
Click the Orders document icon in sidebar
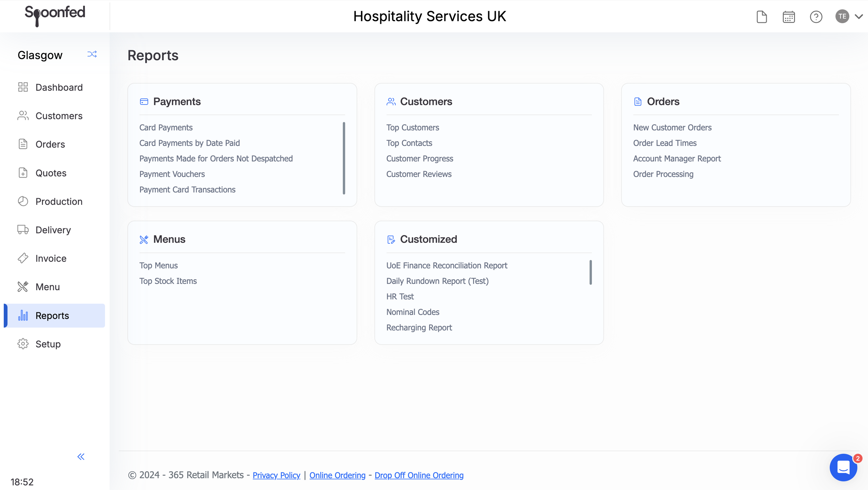[x=23, y=144]
